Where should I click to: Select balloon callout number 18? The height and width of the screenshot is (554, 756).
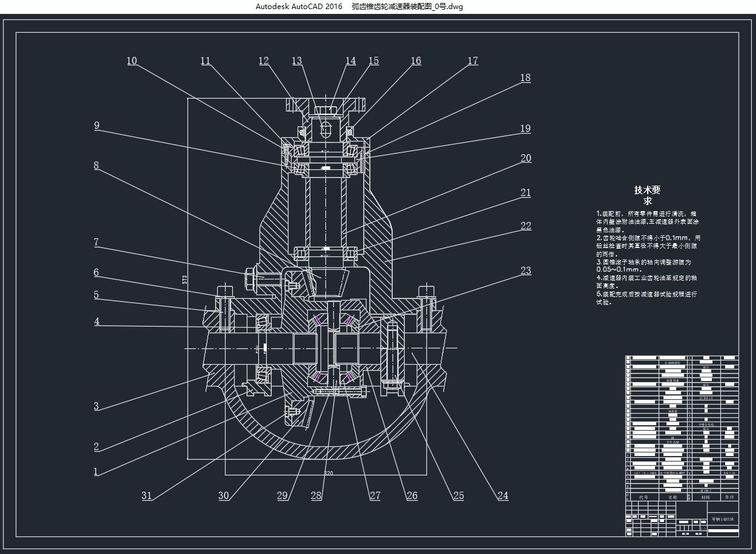[x=525, y=77]
